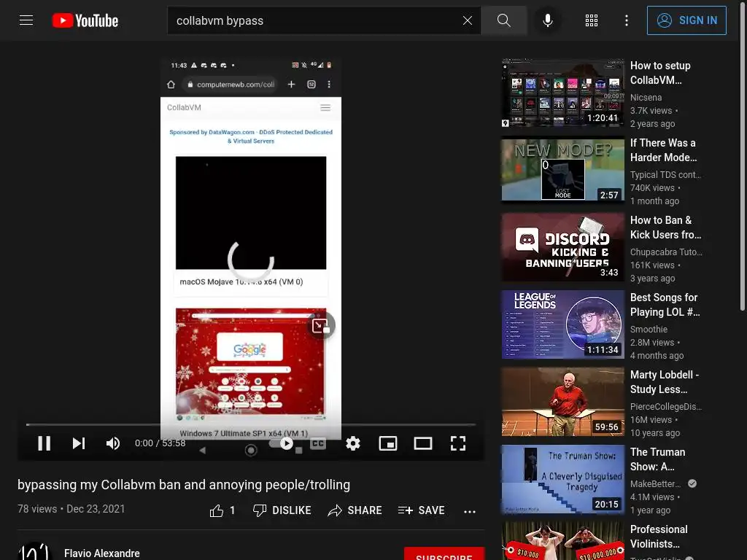Open thumbnail of If There Was a Harder Mode
The image size is (747, 560).
562,170
